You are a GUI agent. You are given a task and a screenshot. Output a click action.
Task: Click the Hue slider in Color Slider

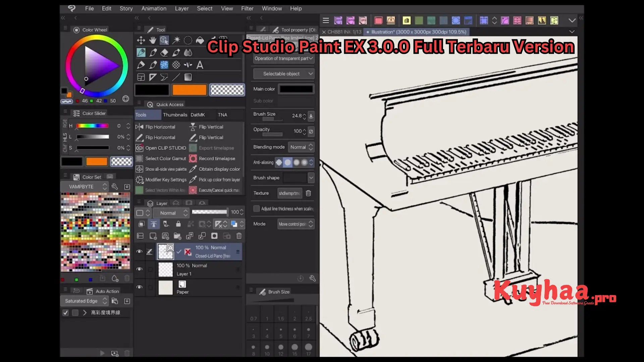[x=92, y=126]
